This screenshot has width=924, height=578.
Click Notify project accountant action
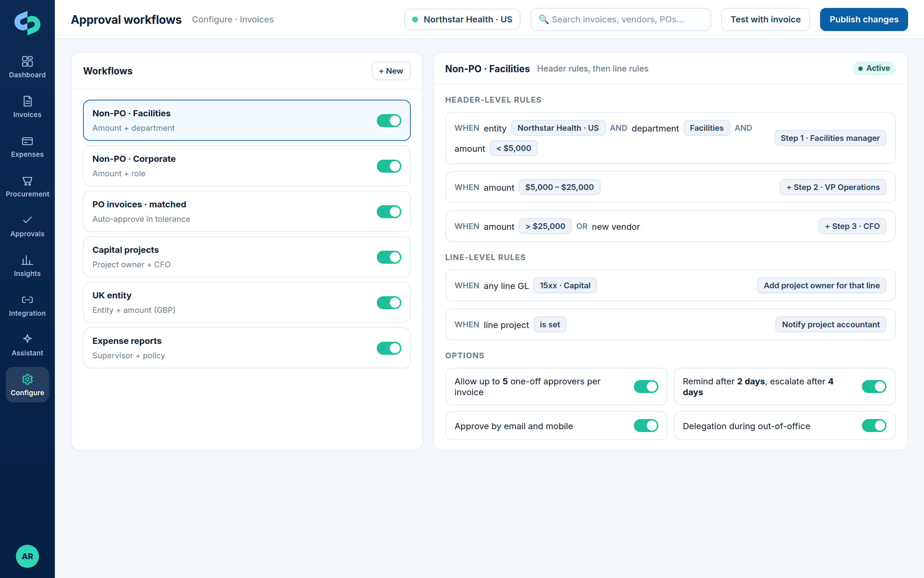831,324
